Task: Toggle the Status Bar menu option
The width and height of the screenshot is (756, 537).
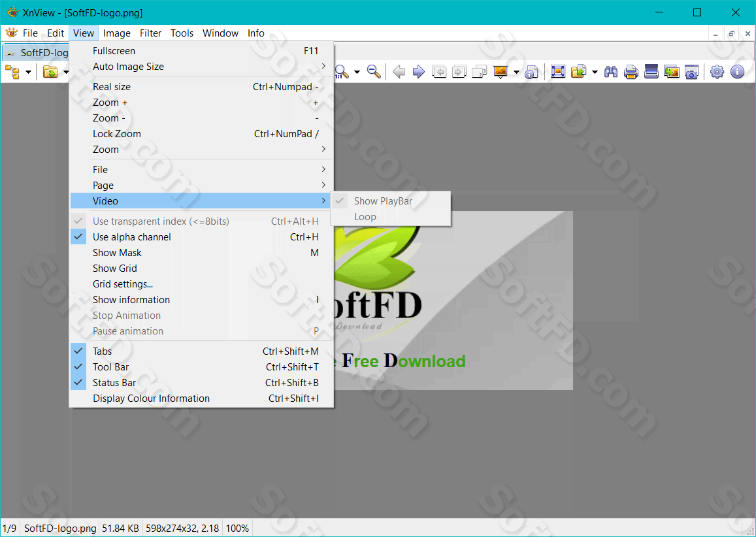Action: [x=201, y=383]
